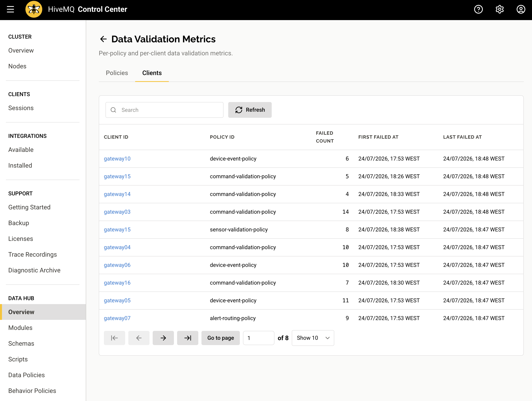Open Behavior Policies in the sidebar
Viewport: 532px width, 401px height.
32,391
